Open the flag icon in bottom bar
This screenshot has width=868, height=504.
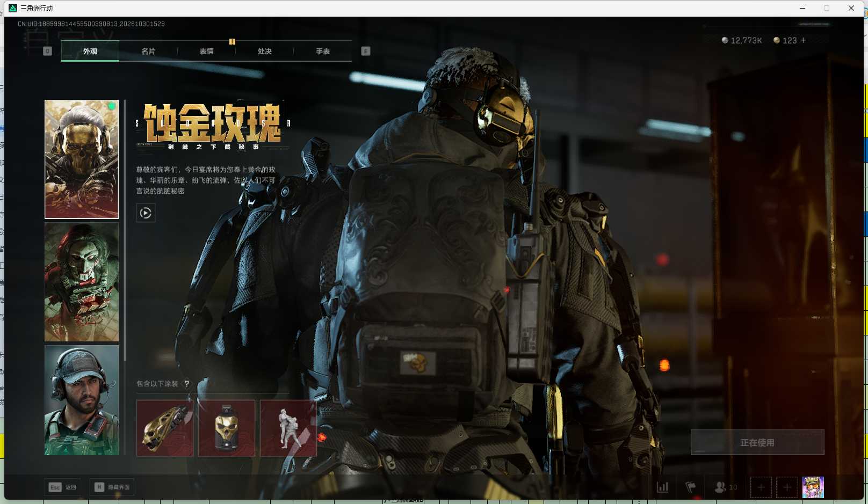(691, 487)
